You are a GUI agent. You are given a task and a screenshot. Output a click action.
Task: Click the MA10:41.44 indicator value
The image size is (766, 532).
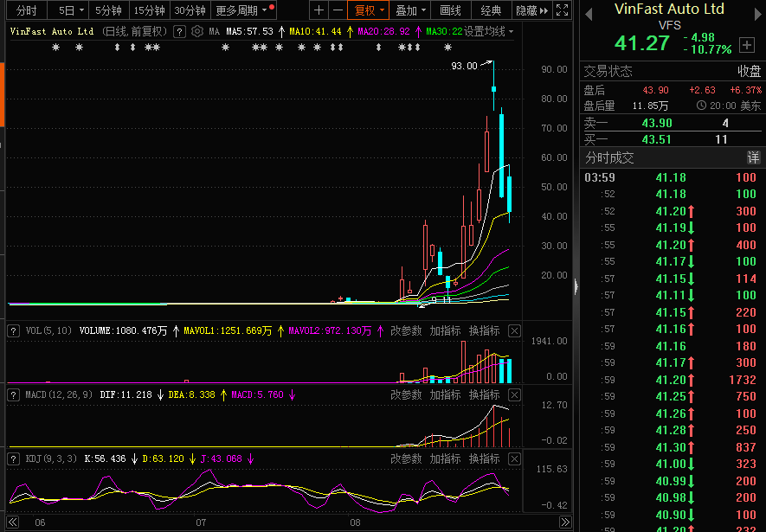[x=315, y=32]
